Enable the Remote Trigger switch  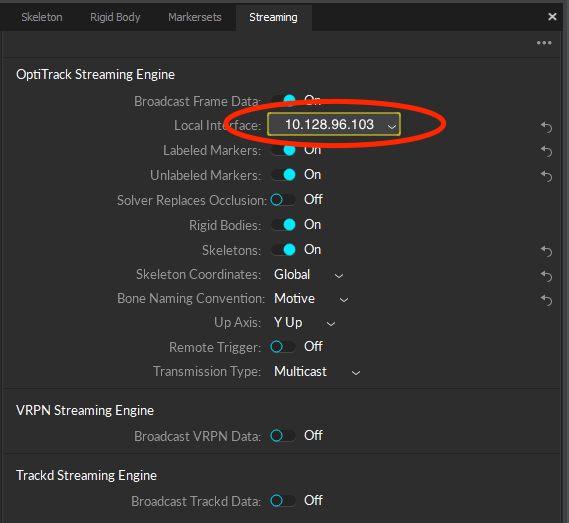283,347
